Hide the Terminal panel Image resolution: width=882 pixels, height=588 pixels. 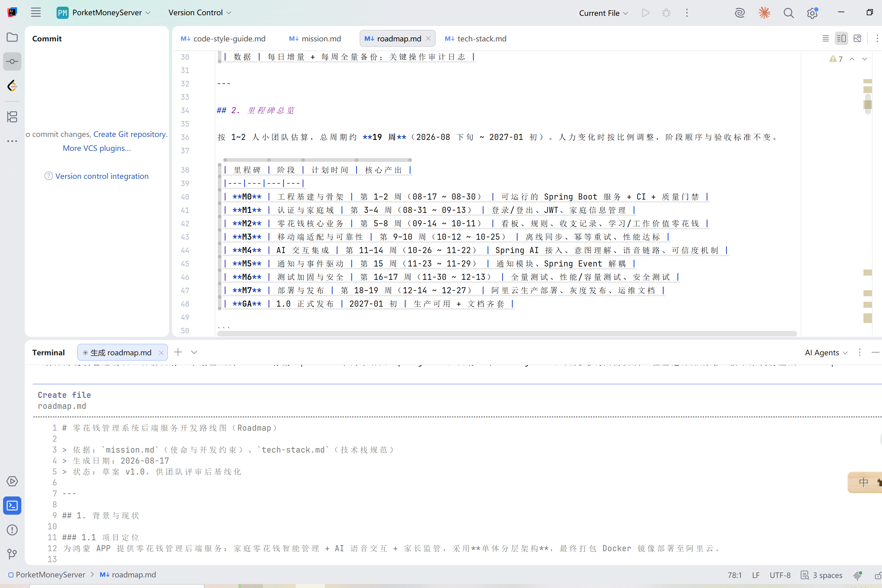(x=876, y=352)
